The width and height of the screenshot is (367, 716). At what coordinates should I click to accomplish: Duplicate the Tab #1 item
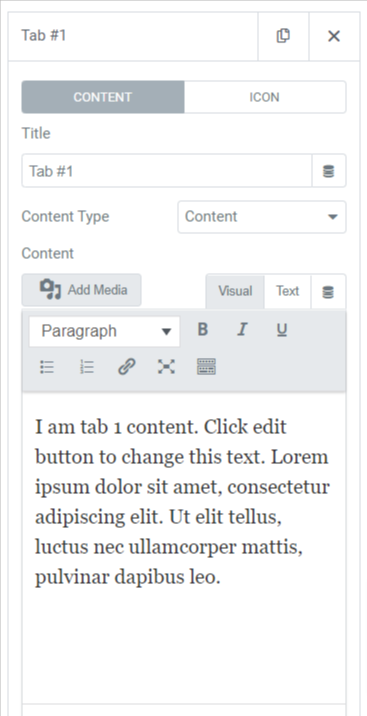point(283,36)
